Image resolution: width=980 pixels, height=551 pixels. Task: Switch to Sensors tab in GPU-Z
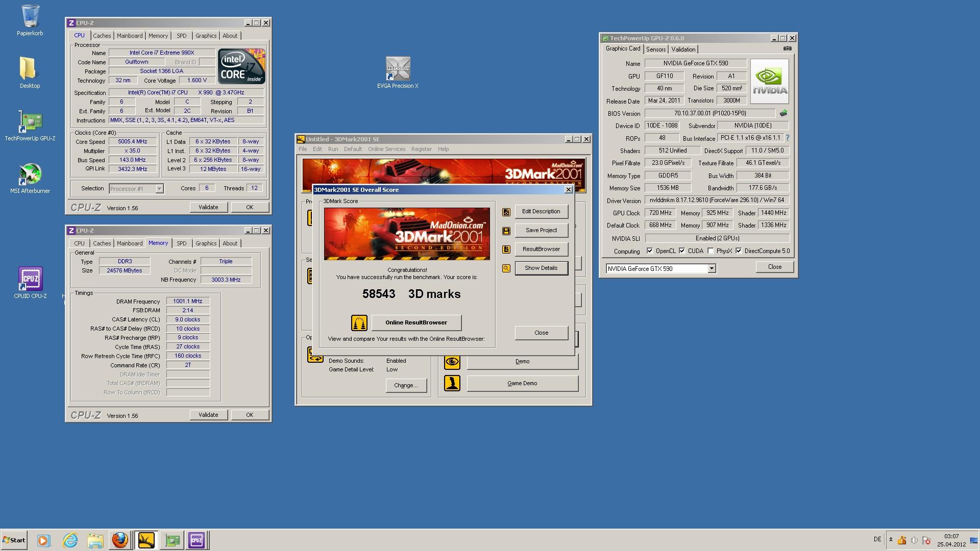[656, 49]
